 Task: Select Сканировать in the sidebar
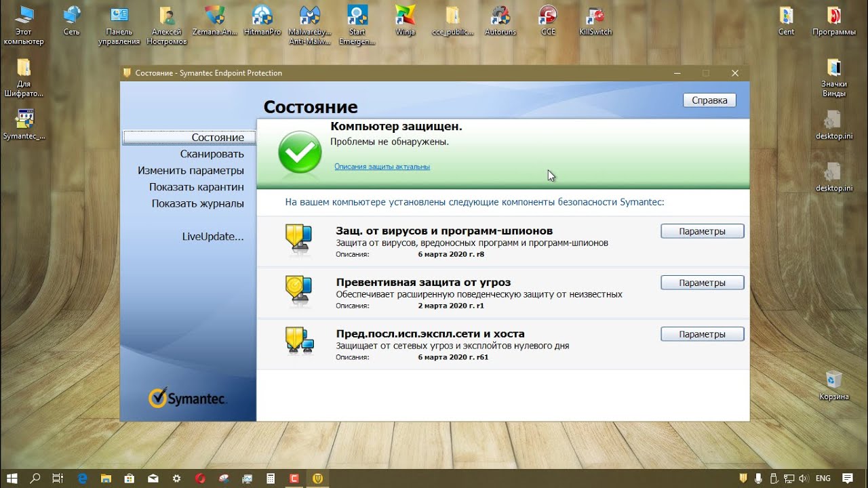(212, 154)
